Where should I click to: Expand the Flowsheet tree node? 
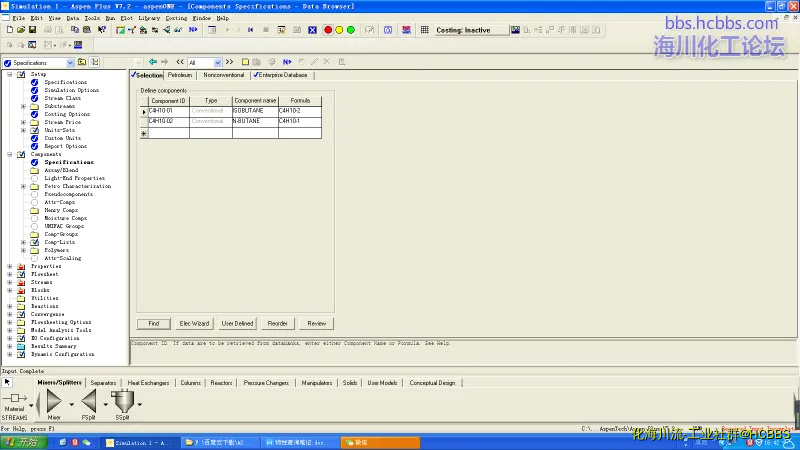(10, 274)
